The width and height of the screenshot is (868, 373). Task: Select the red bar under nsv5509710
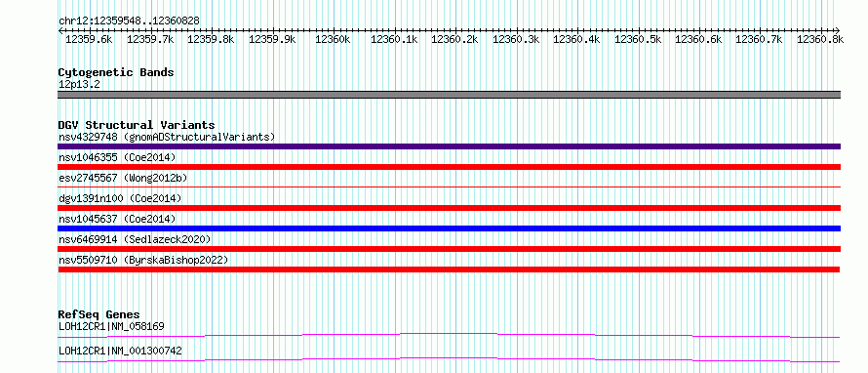click(449, 269)
